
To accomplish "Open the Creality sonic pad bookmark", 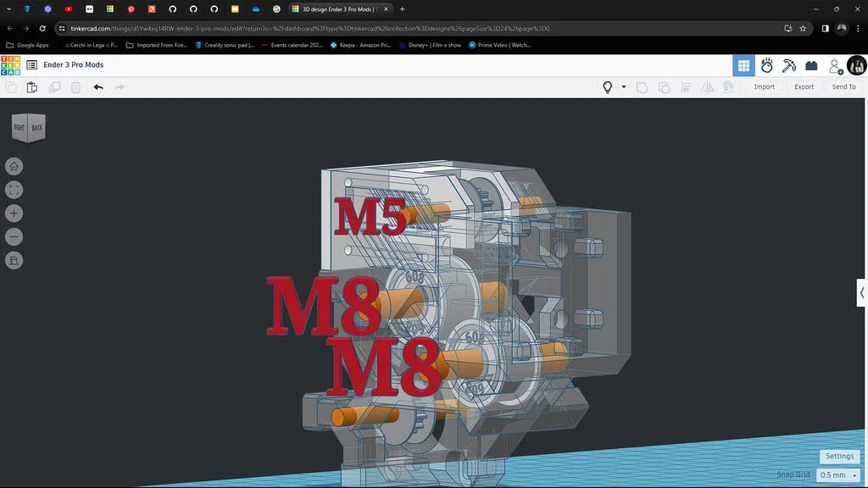I will click(224, 46).
